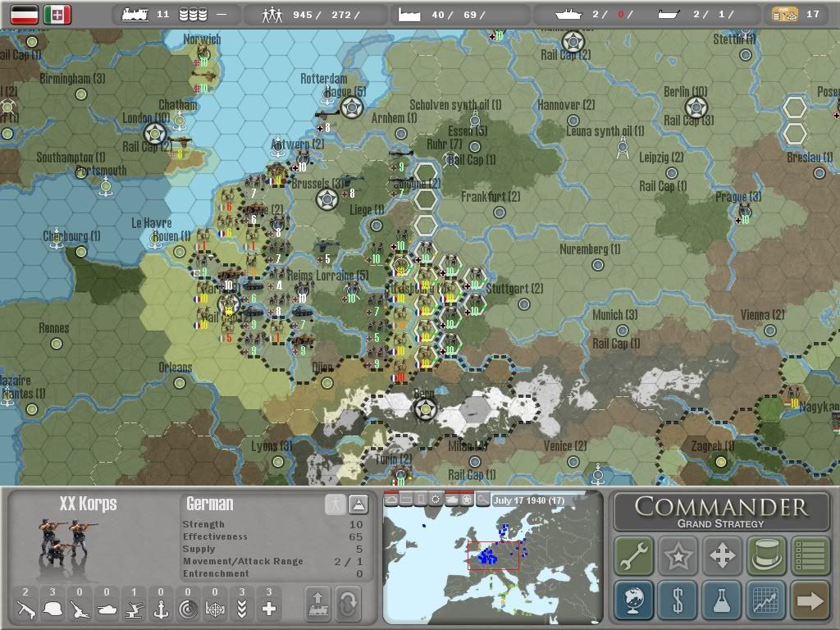840x630 pixels.
Task: Toggle the star emblem minimap filter
Action: 467,500
